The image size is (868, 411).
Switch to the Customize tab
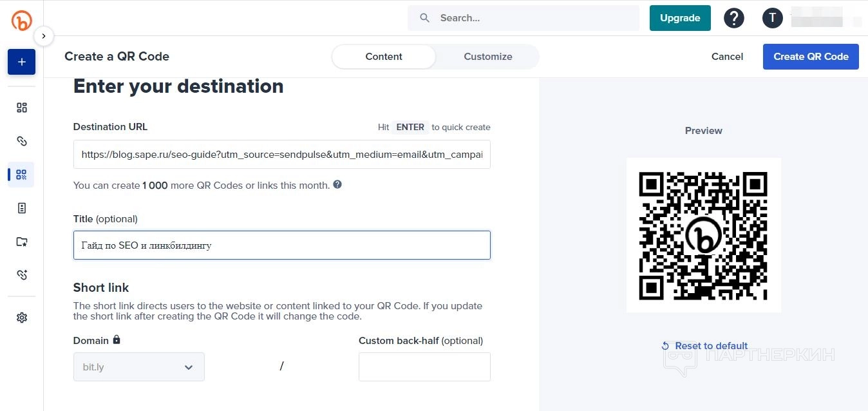(x=488, y=57)
